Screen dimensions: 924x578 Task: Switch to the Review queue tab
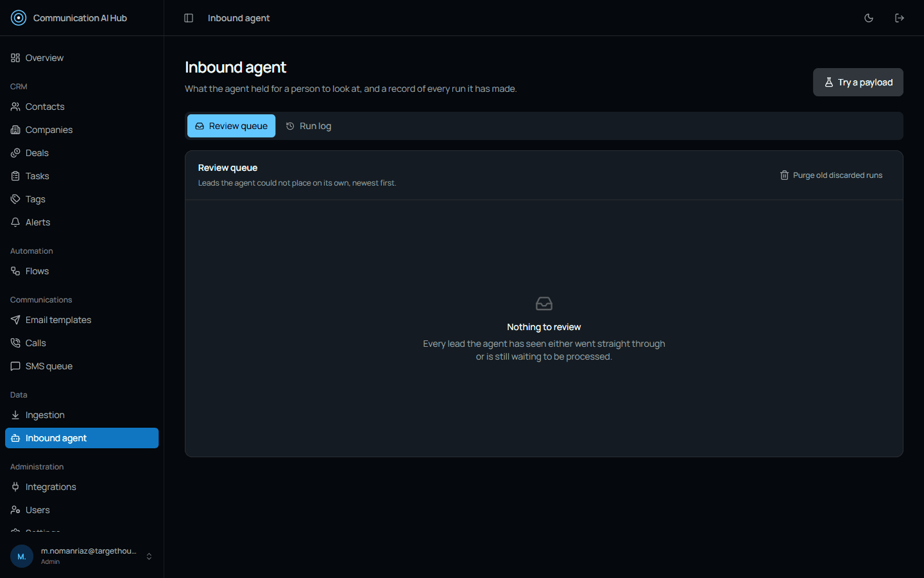(x=231, y=126)
